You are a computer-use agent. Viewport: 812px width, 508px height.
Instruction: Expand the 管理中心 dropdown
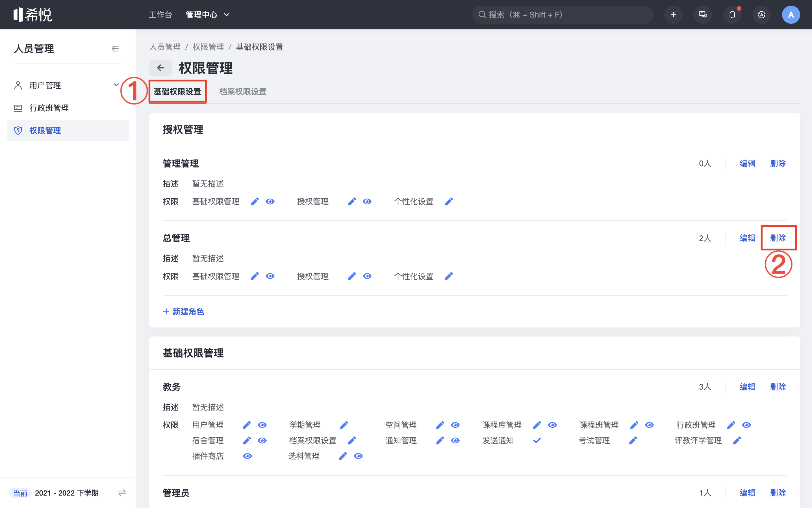[x=208, y=14]
